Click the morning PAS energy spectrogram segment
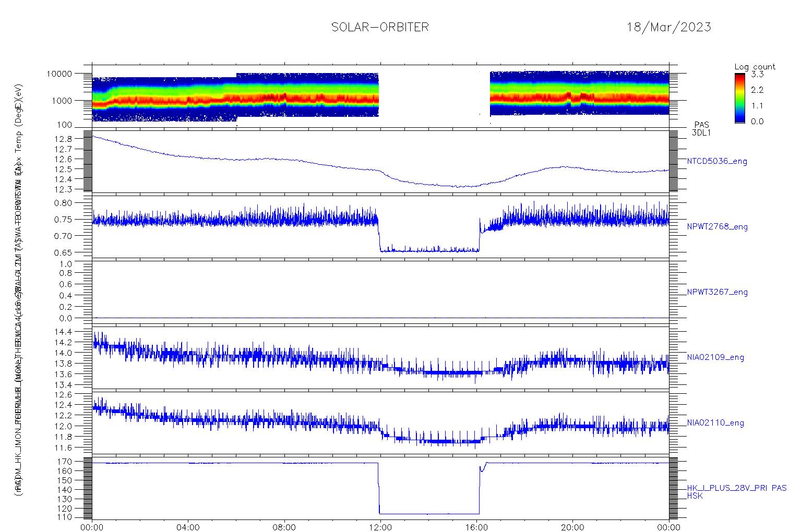789x532 pixels. click(235, 97)
